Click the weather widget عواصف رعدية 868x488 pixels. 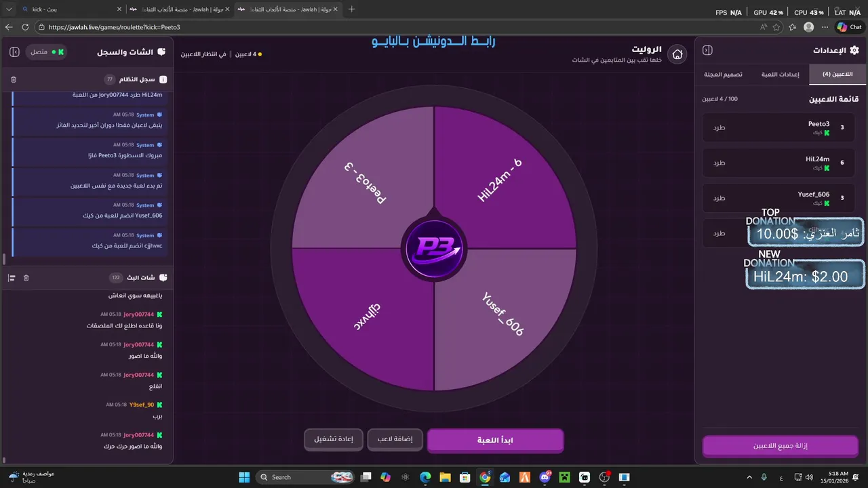click(x=31, y=477)
